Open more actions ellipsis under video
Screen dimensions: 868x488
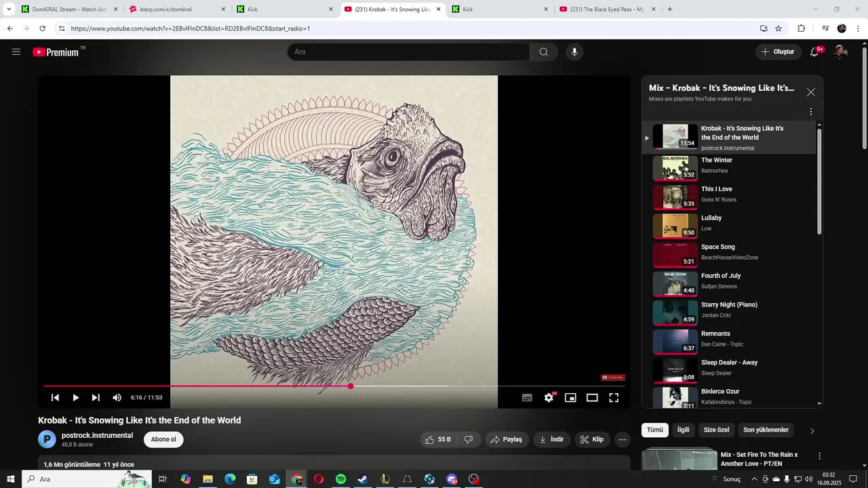[623, 439]
